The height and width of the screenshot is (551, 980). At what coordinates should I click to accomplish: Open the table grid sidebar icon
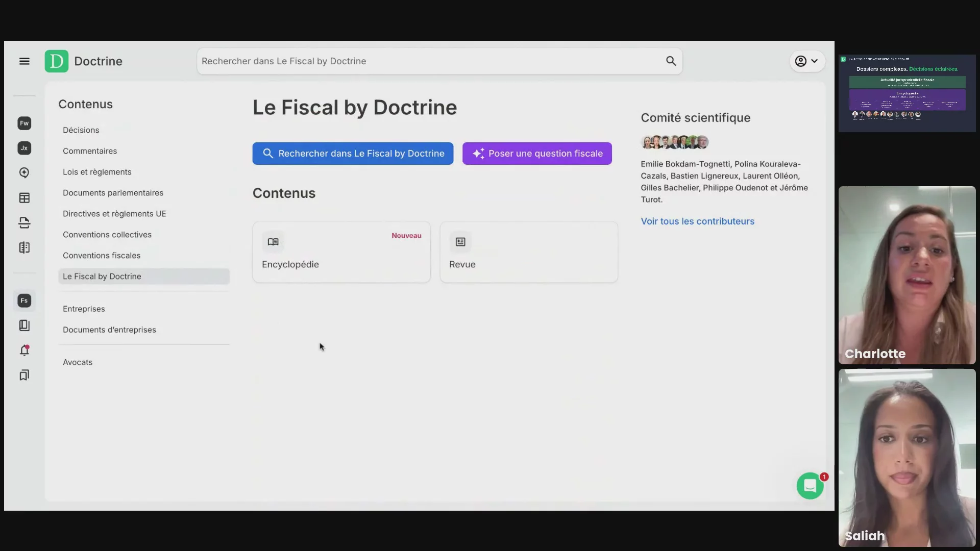pos(24,198)
